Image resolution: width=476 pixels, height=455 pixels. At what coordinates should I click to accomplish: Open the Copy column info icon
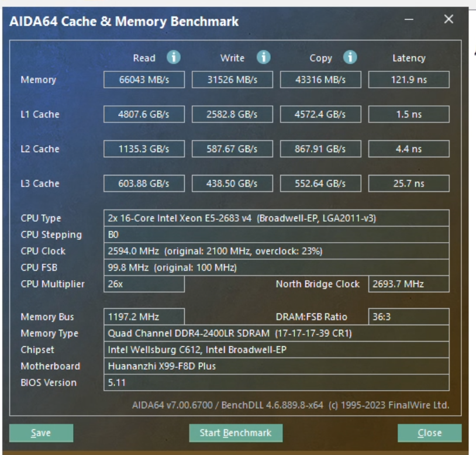point(350,57)
